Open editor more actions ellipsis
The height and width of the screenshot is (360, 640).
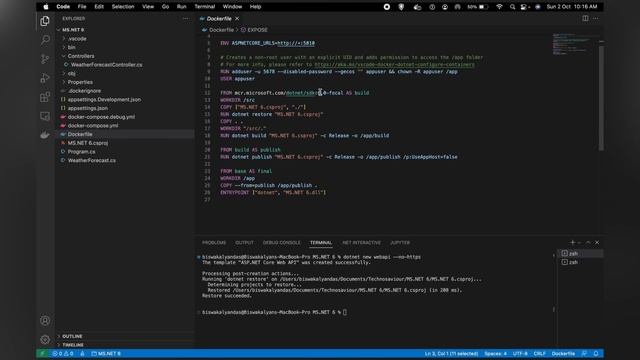tap(596, 18)
